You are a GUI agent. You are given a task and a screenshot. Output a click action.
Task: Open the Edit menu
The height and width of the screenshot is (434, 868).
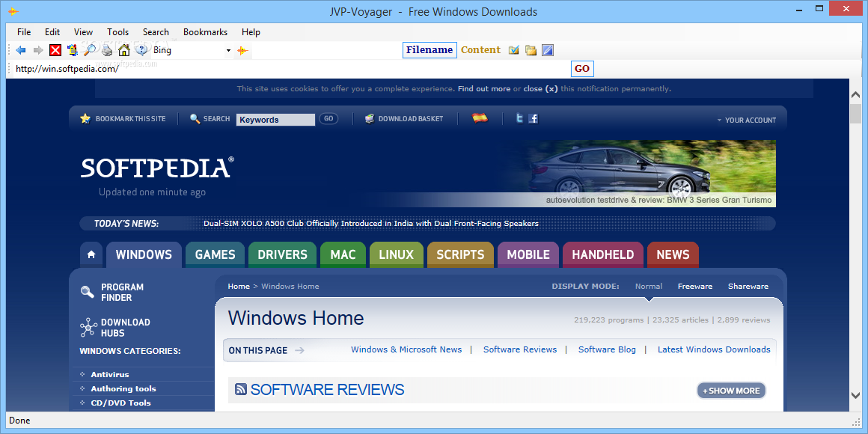pyautogui.click(x=52, y=32)
